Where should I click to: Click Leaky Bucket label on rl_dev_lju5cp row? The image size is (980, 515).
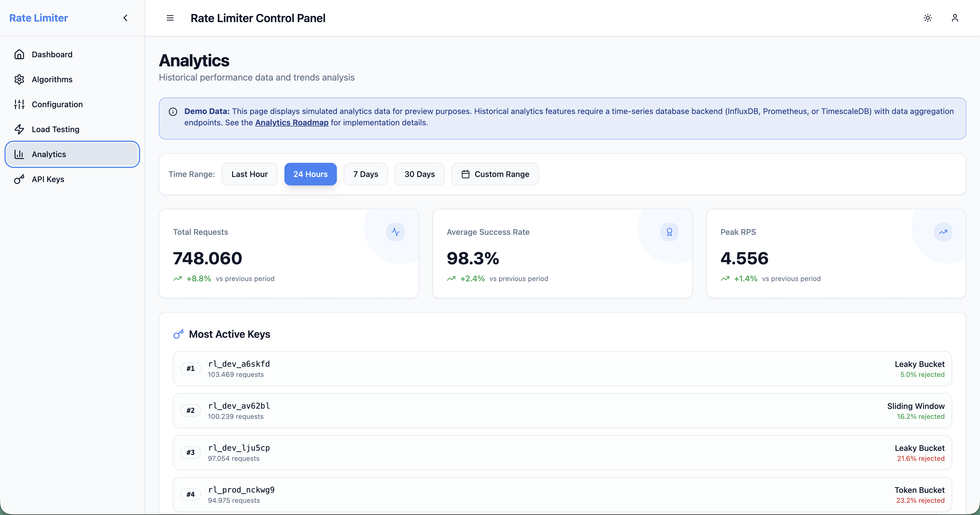pos(920,448)
